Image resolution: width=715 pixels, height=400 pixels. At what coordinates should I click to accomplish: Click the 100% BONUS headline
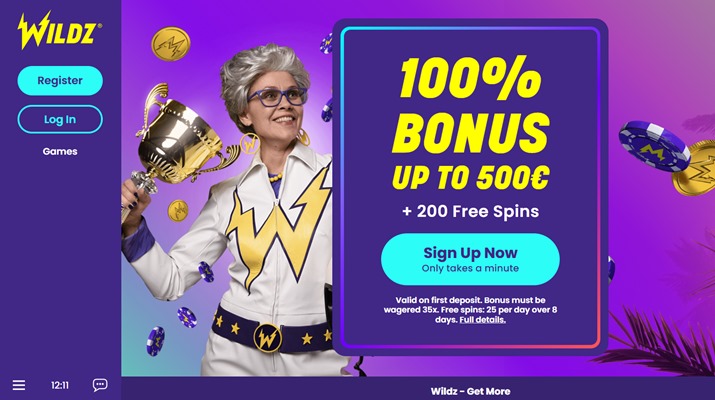pos(471,105)
